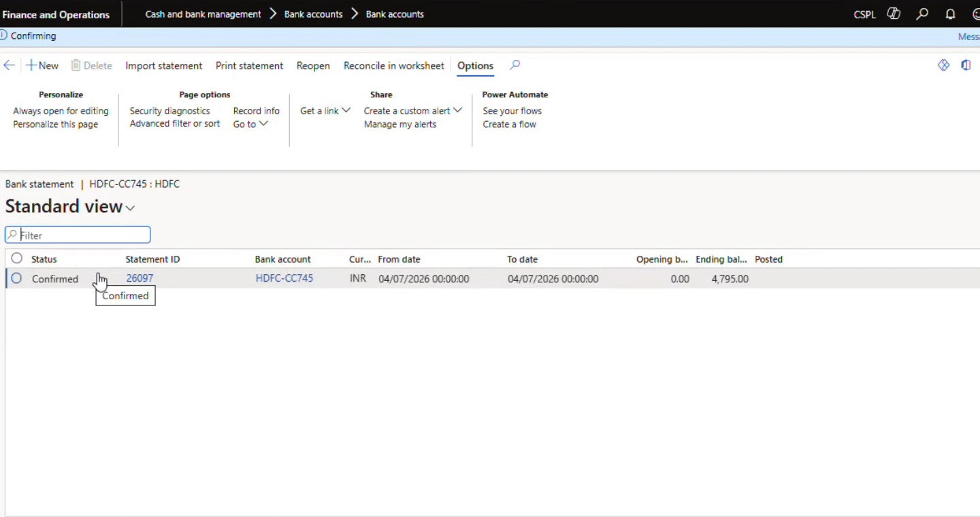Expand the Standard view dropdown
Screen dimensions: 980x517
129,207
